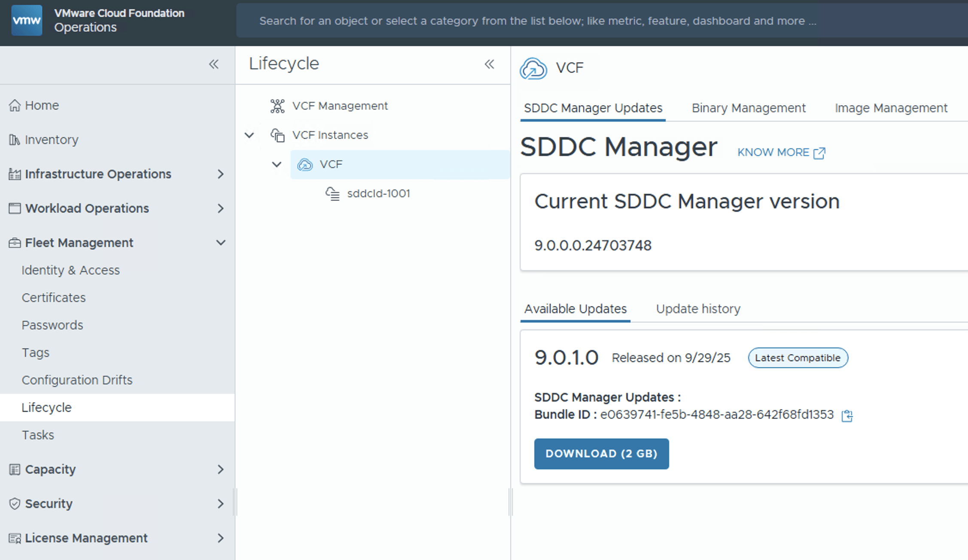Click the VCF cloud icon in page header
Viewport: 968px width, 560px height.
[533, 68]
